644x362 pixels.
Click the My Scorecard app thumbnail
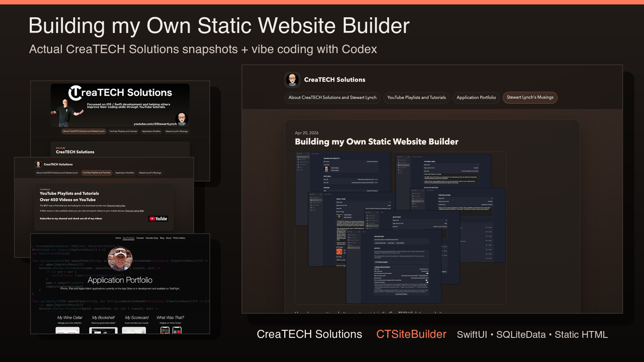coord(134,331)
